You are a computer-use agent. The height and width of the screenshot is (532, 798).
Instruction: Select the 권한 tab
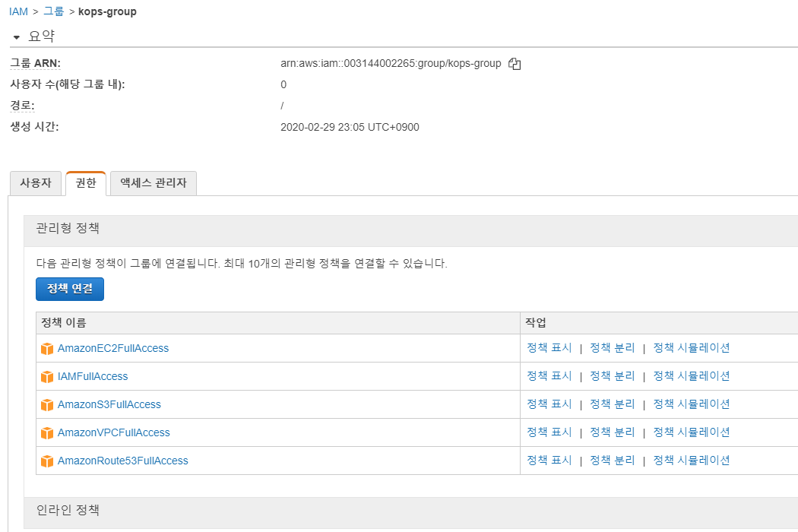(x=85, y=183)
